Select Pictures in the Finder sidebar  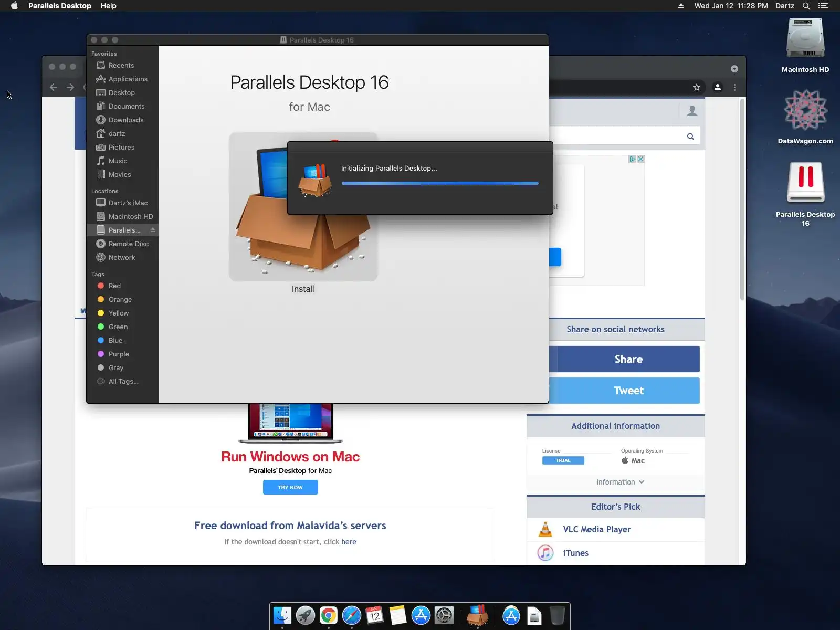[x=122, y=147]
